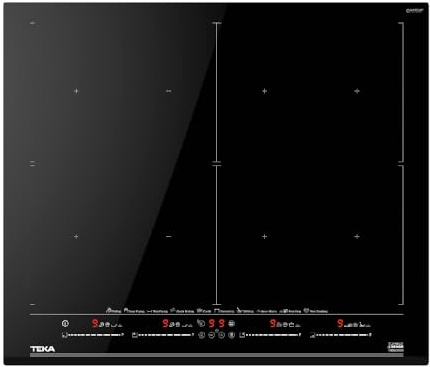Set power on the rightmost touch slider

click(342, 335)
